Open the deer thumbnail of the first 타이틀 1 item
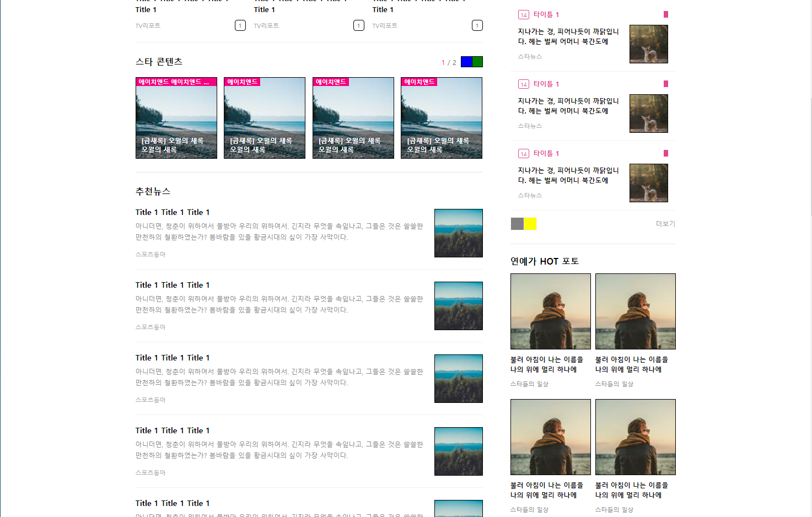The height and width of the screenshot is (517, 812). (649, 44)
